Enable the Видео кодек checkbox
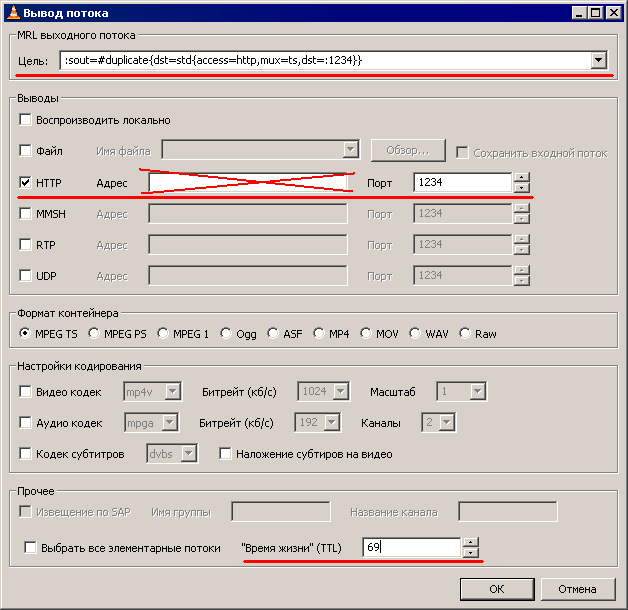The height and width of the screenshot is (610, 628). pyautogui.click(x=25, y=391)
